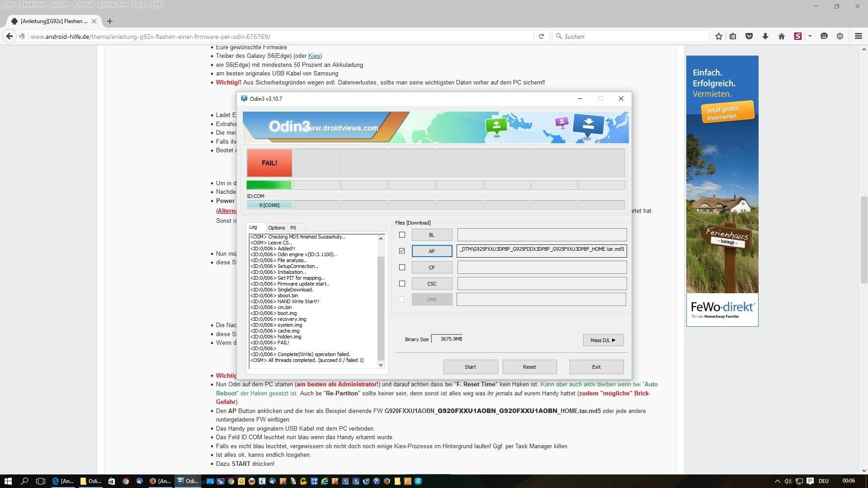The width and height of the screenshot is (868, 488).
Task: Enable the BL file checkbox
Action: 402,235
